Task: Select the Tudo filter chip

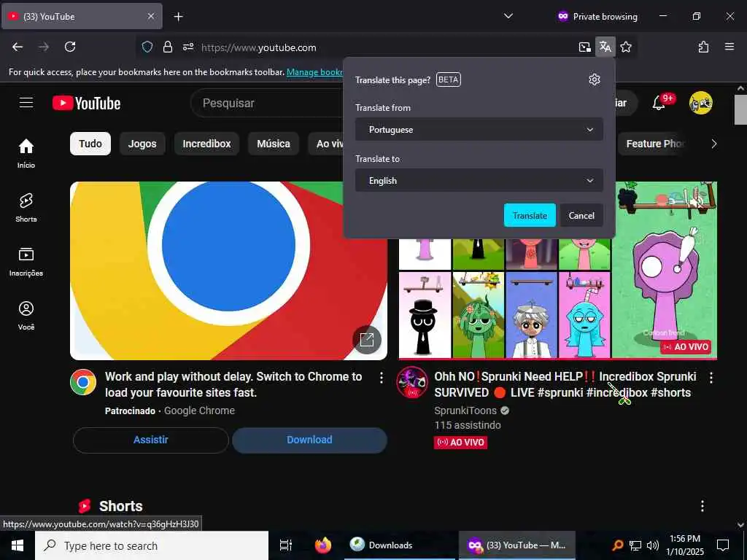Action: tap(90, 144)
